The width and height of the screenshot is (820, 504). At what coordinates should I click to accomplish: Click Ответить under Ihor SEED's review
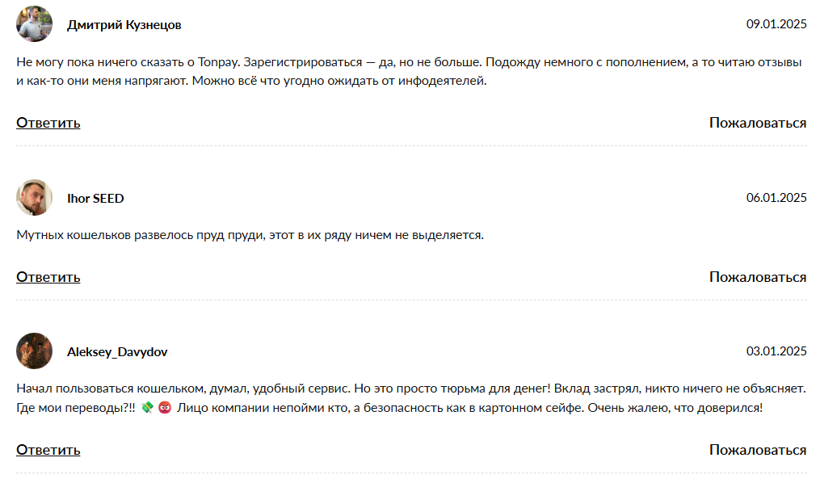coord(48,277)
